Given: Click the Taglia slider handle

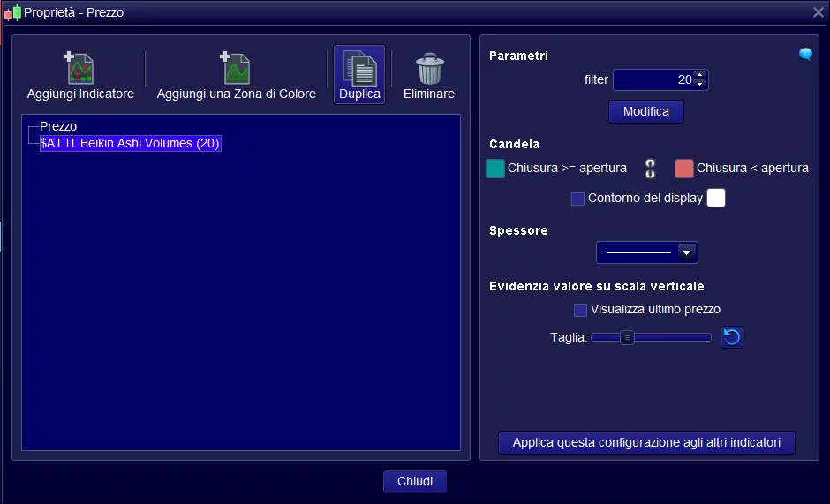Looking at the screenshot, I should pos(627,337).
